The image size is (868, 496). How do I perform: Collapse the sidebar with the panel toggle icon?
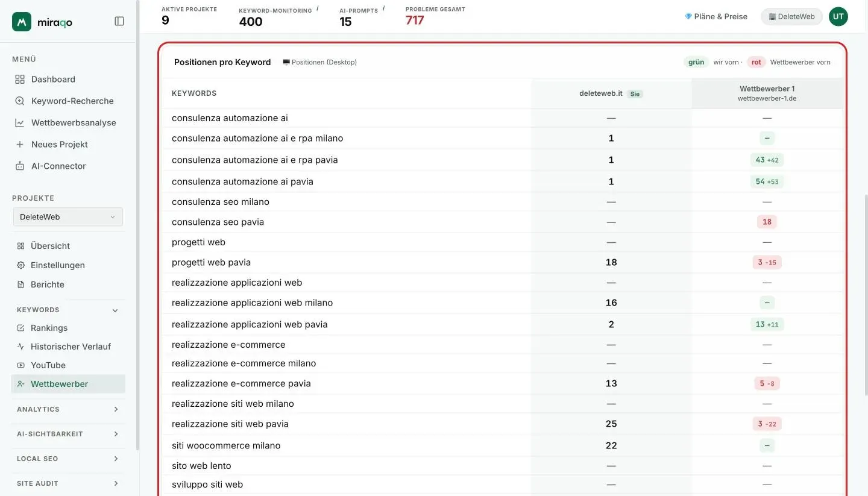(x=119, y=21)
